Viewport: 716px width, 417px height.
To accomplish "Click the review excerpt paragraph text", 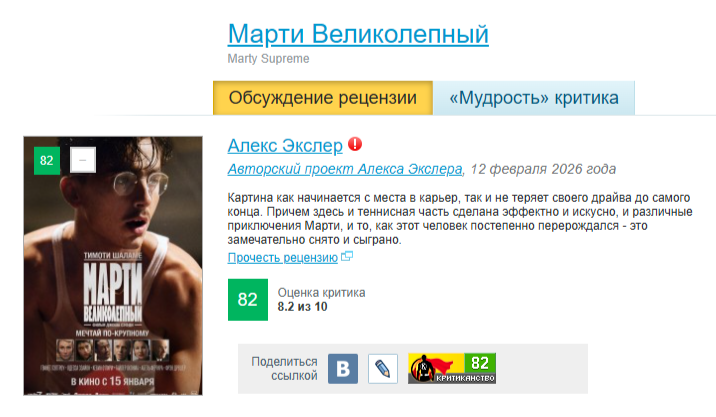I will coord(460,219).
